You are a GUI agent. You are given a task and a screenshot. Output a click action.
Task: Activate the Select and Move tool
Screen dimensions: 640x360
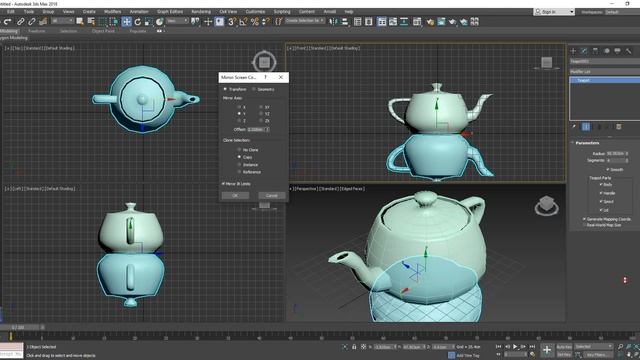click(x=127, y=22)
